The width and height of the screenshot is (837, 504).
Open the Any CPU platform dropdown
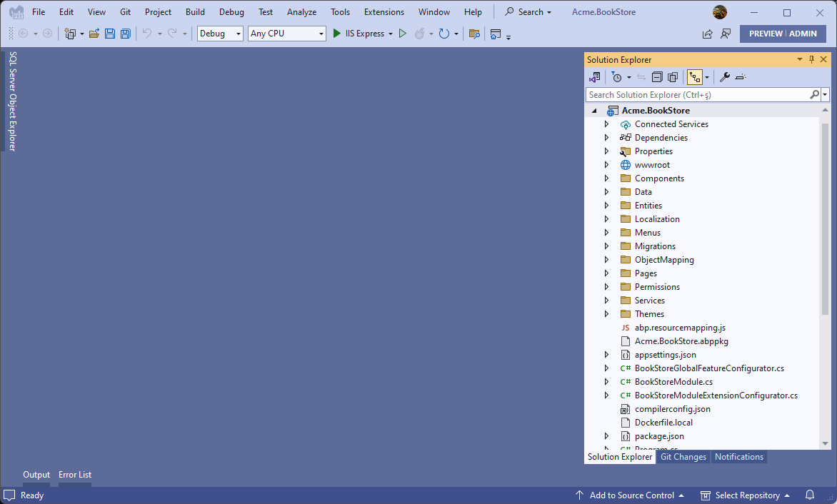(x=286, y=34)
